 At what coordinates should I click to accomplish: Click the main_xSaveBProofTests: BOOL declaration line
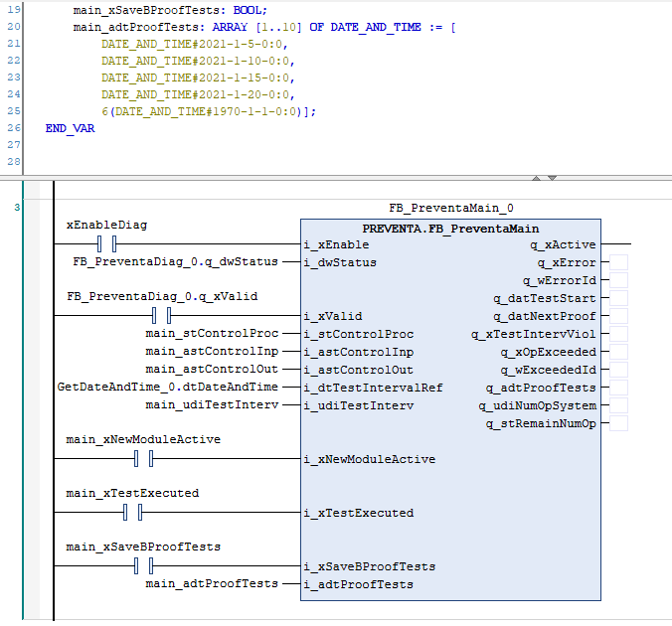pos(170,10)
